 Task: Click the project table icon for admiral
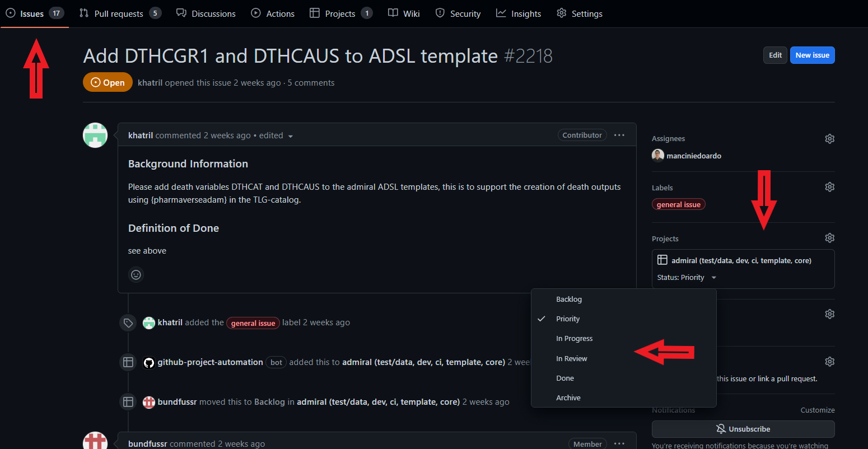pyautogui.click(x=662, y=260)
